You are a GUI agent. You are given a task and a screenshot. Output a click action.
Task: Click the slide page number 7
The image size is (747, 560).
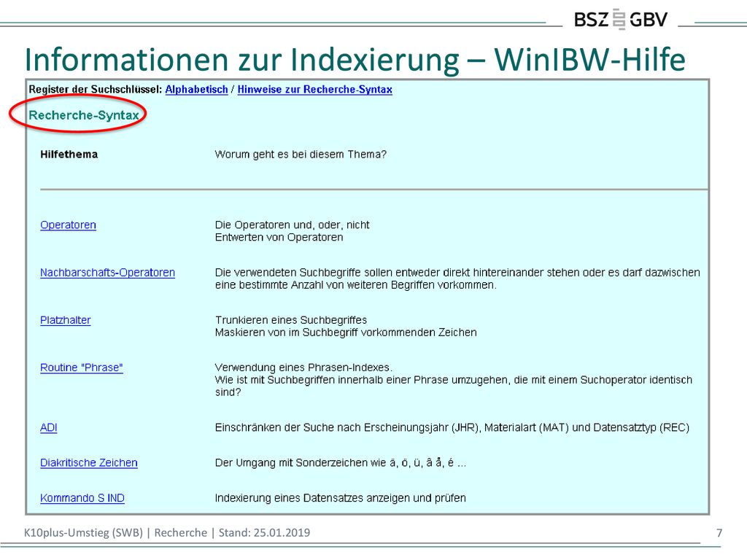pyautogui.click(x=719, y=533)
